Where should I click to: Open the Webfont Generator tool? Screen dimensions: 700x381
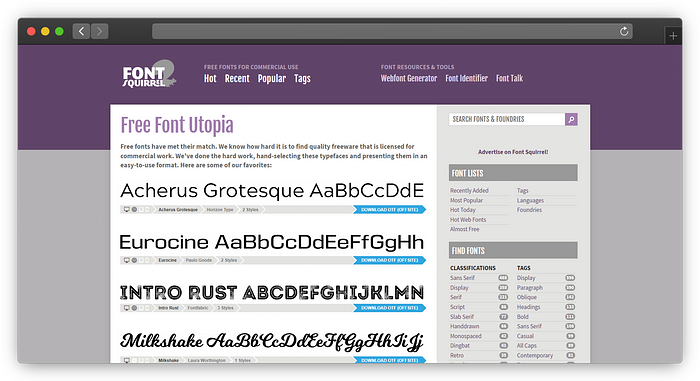click(x=409, y=78)
